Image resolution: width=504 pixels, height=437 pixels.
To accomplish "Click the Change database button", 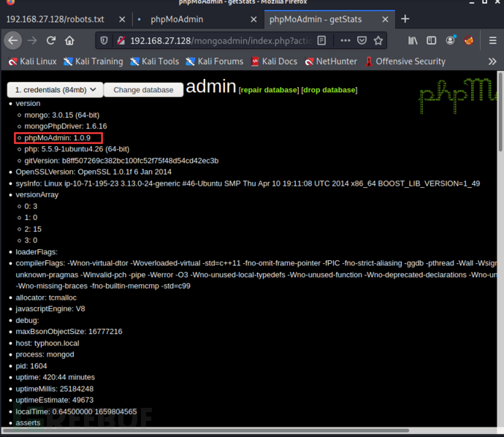I will [x=143, y=90].
